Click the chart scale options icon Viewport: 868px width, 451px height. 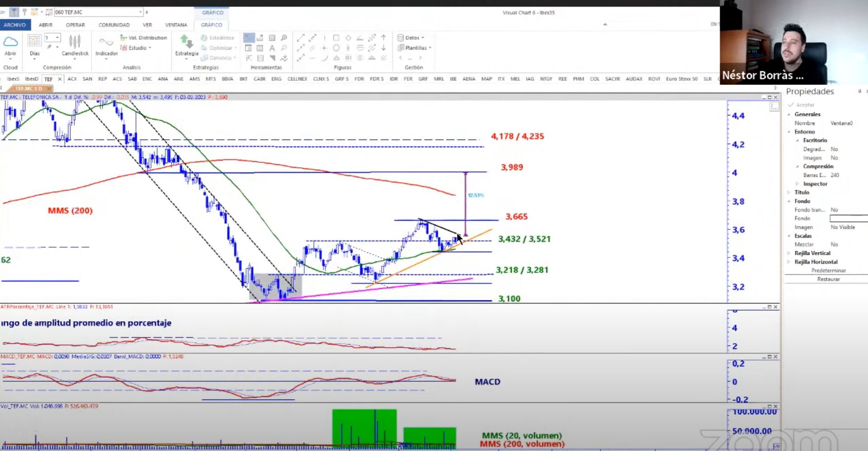point(774,107)
